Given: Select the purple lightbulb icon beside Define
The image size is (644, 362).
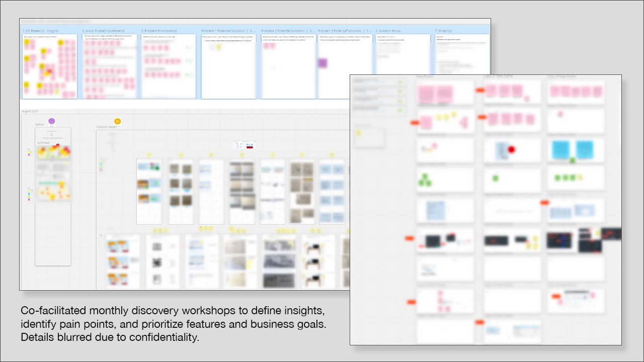Looking at the screenshot, I should 51,121.
